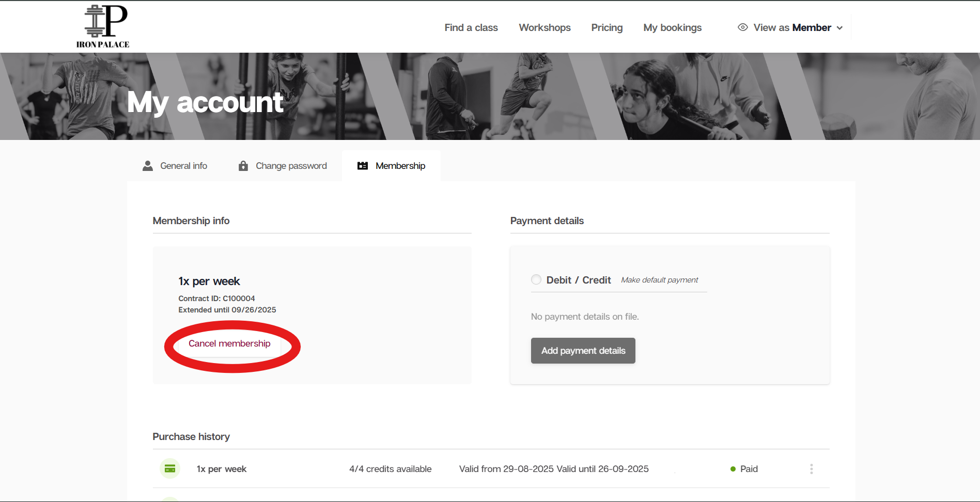Select the Membership tab

[392, 166]
